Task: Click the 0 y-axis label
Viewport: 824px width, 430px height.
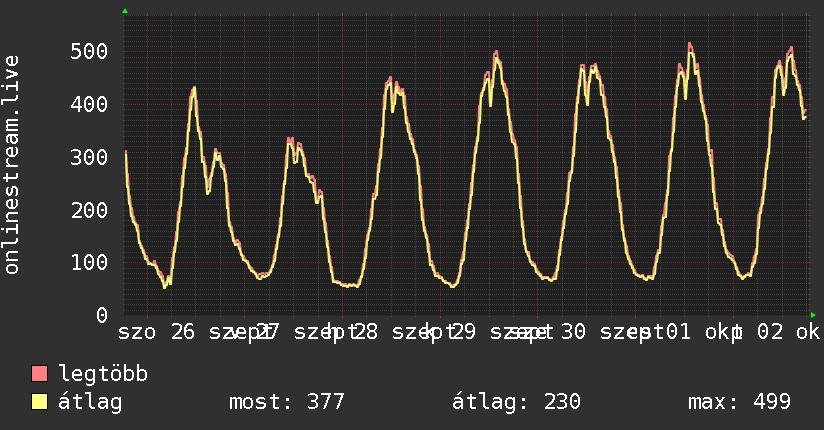Action: [x=102, y=315]
